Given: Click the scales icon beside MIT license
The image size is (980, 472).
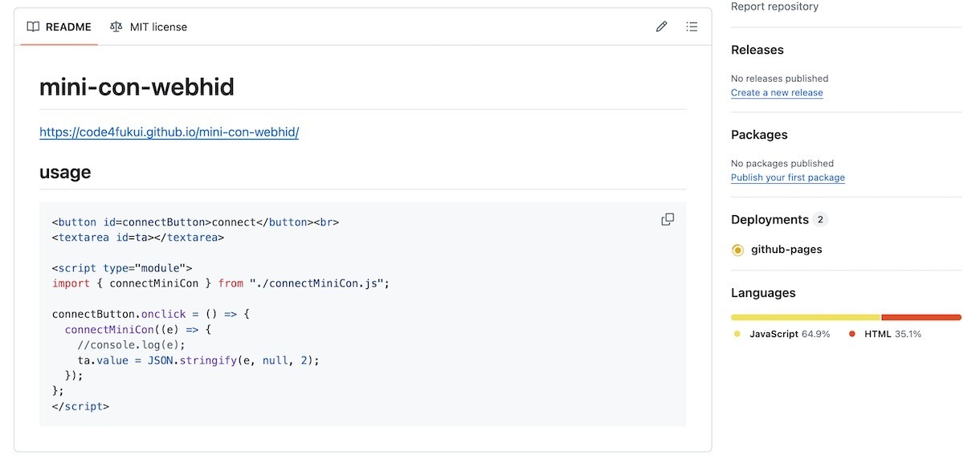Looking at the screenshot, I should (x=116, y=26).
